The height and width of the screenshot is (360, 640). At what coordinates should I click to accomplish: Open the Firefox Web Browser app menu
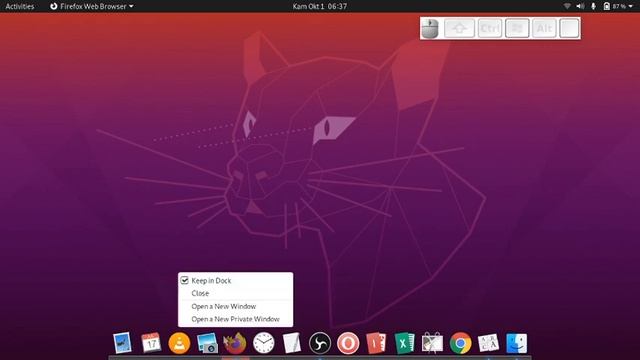coord(92,6)
